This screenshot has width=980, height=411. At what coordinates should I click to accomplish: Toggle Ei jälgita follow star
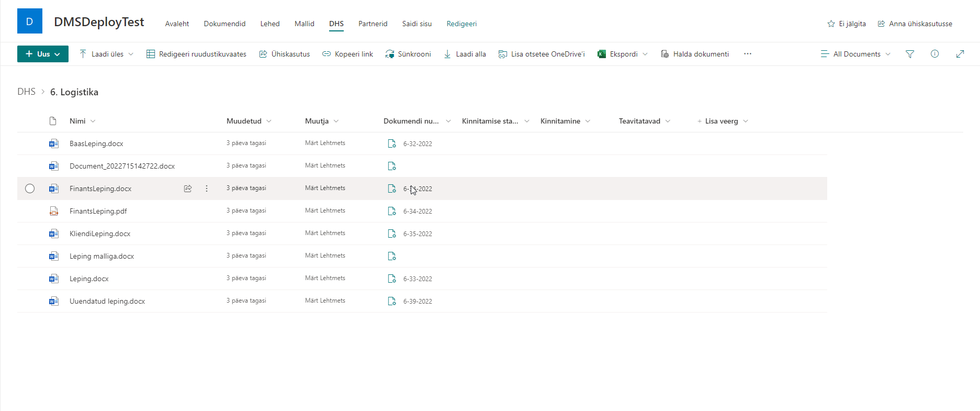click(x=846, y=24)
